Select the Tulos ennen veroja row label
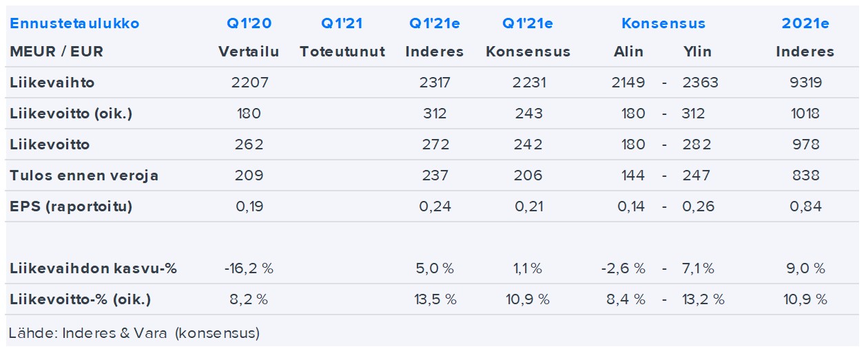 84,175
